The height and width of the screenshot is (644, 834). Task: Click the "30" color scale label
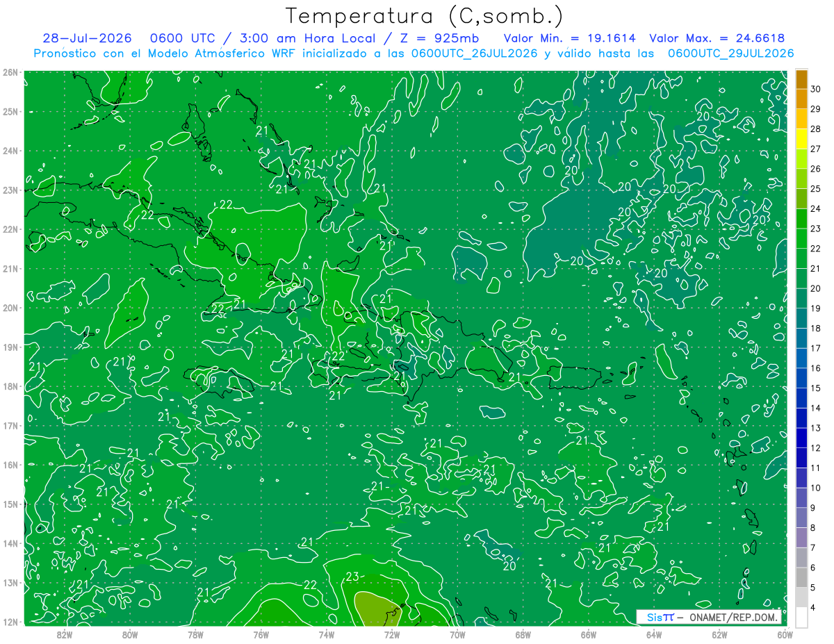pyautogui.click(x=816, y=89)
